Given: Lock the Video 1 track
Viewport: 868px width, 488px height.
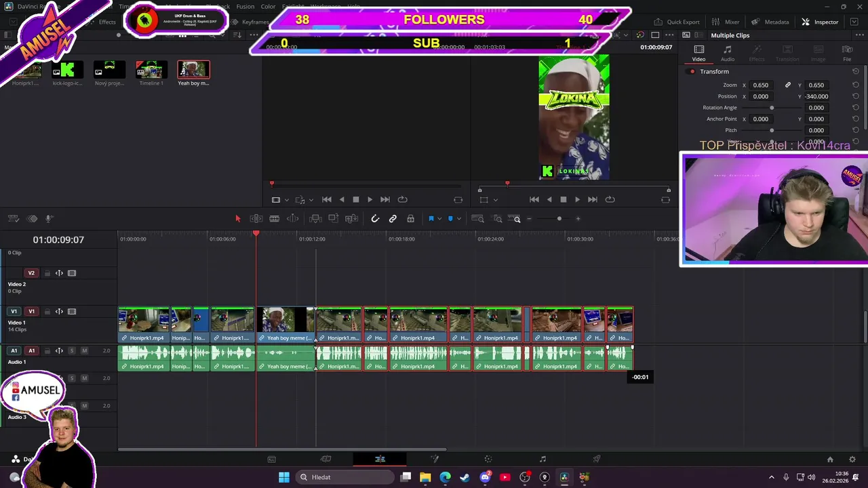Looking at the screenshot, I should pos(47,312).
